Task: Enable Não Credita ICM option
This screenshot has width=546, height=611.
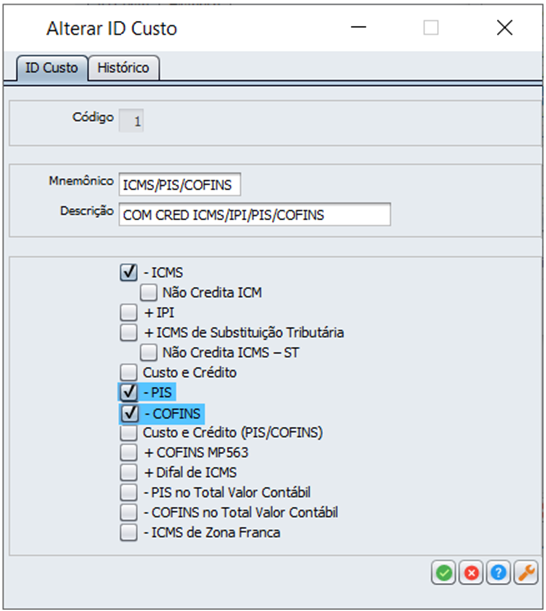Action: 148,292
